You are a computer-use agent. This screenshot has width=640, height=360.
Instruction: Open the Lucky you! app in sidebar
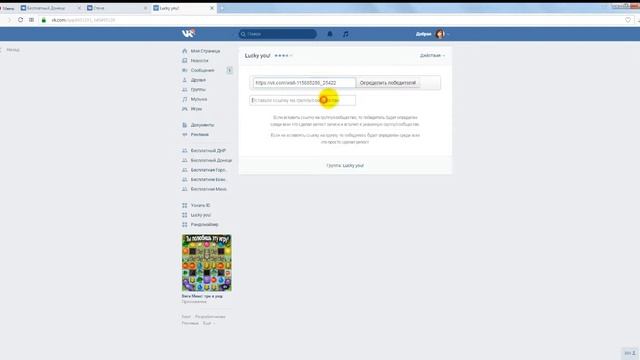click(201, 215)
